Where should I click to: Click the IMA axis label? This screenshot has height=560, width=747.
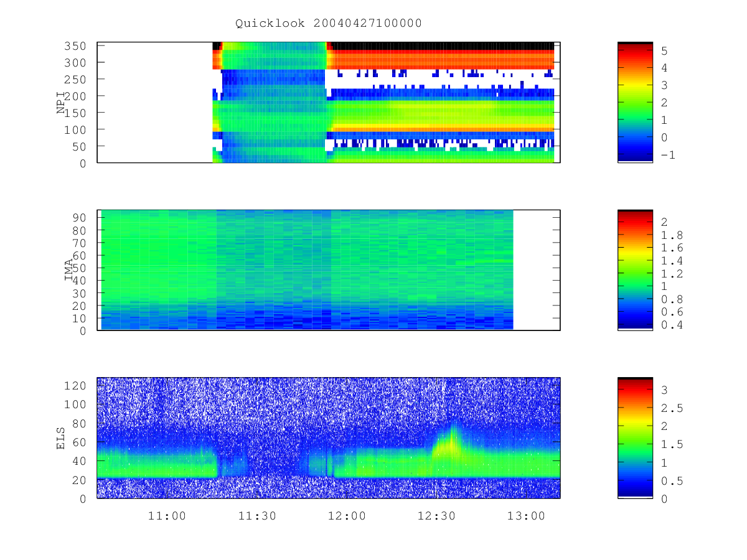(x=70, y=270)
